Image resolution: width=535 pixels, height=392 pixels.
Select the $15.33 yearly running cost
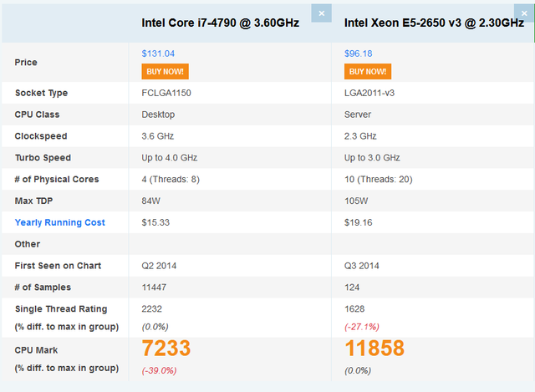pyautogui.click(x=155, y=222)
